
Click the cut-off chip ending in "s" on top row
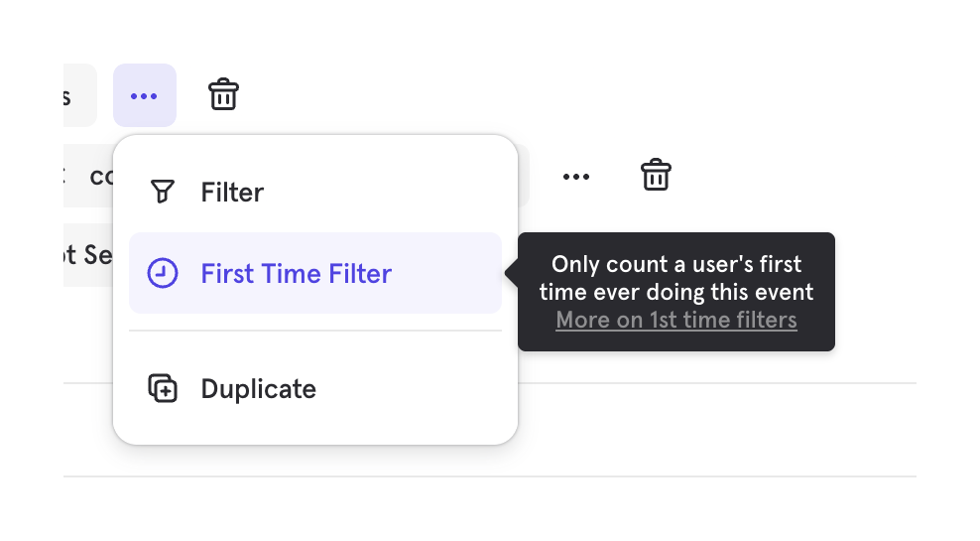coord(79,95)
